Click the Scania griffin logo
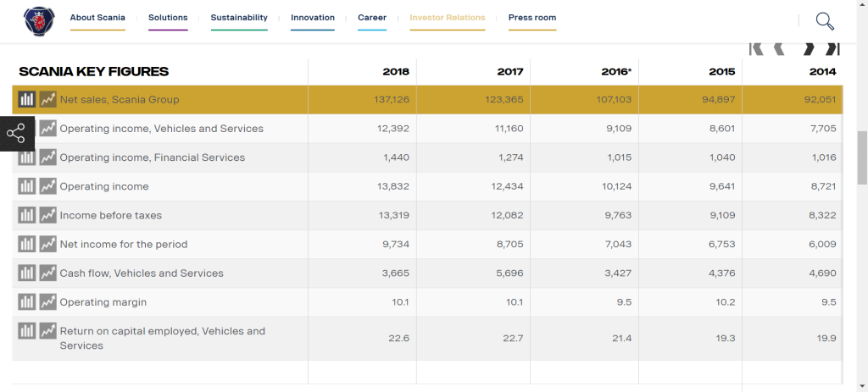Viewport: 868px width, 392px height. click(37, 21)
